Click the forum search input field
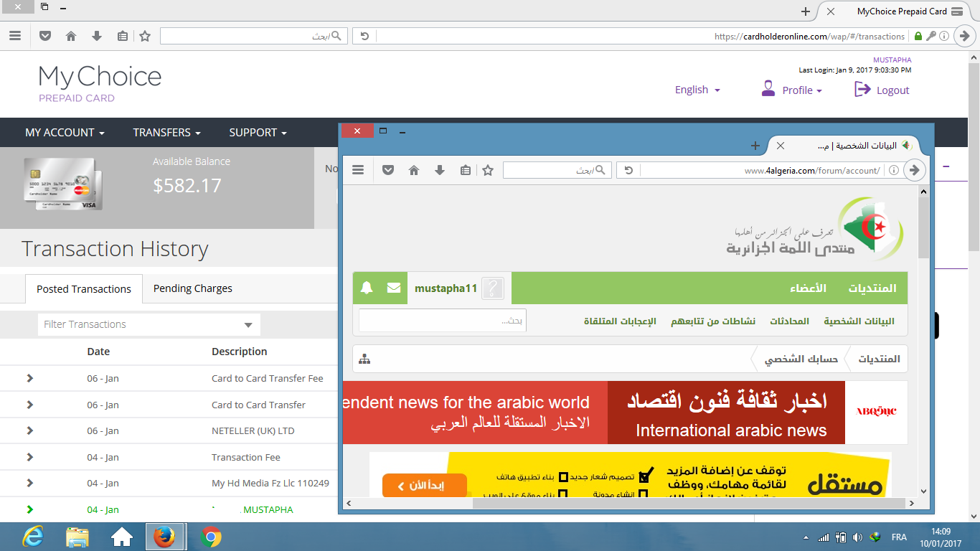Image resolution: width=980 pixels, height=551 pixels. (442, 321)
